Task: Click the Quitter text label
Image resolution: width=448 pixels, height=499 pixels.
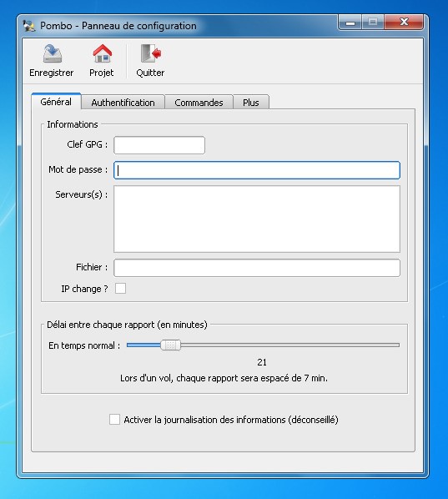Action: point(150,73)
